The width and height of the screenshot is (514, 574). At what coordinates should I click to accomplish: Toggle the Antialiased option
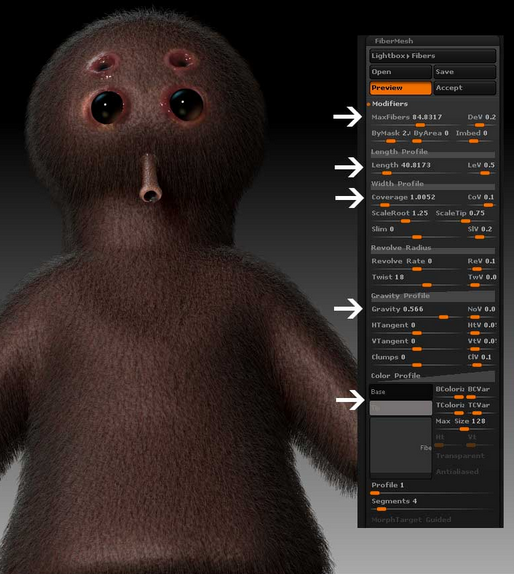pyautogui.click(x=457, y=472)
